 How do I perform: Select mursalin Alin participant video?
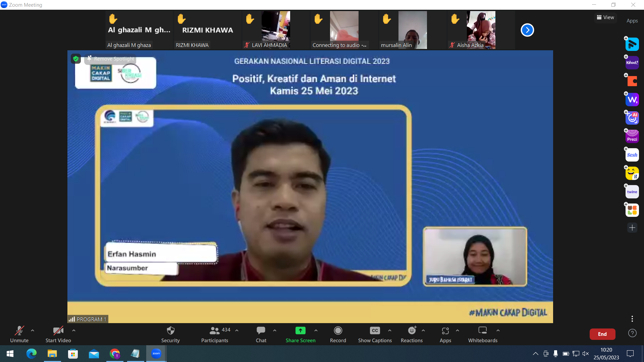pos(413,30)
